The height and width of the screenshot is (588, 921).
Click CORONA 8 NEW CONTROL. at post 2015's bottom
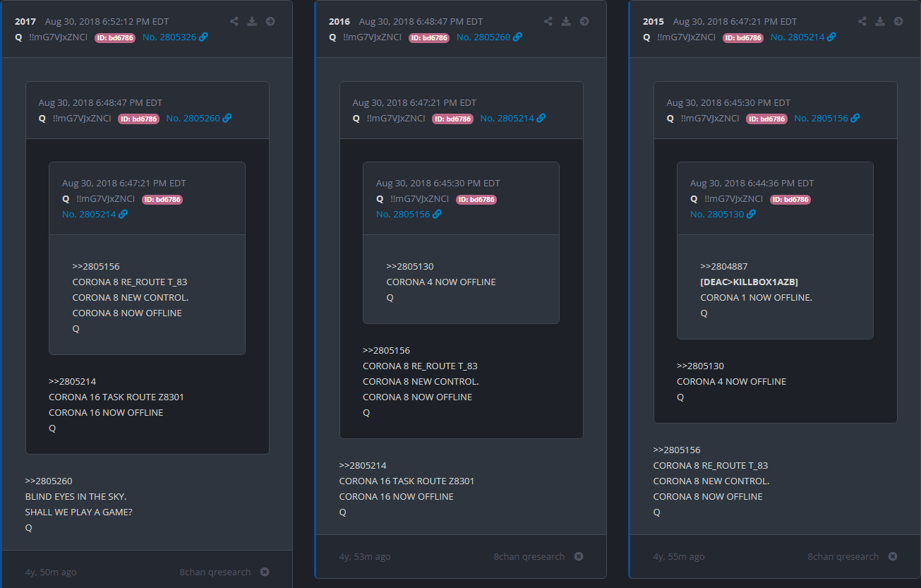[711, 481]
